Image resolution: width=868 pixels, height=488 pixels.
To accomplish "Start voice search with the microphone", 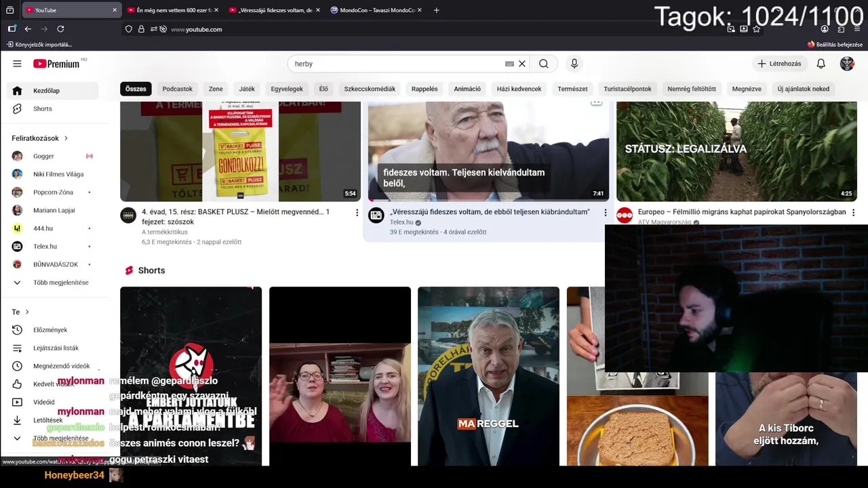I will [574, 64].
